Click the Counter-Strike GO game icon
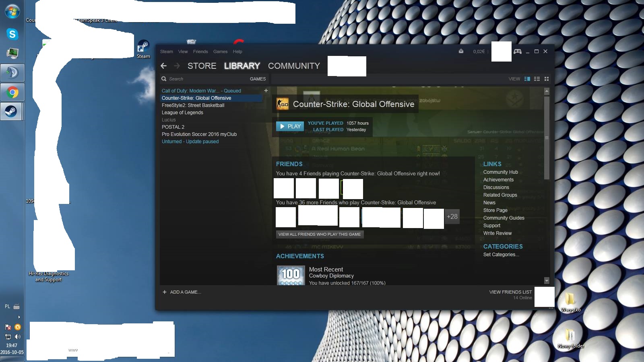 coord(283,104)
